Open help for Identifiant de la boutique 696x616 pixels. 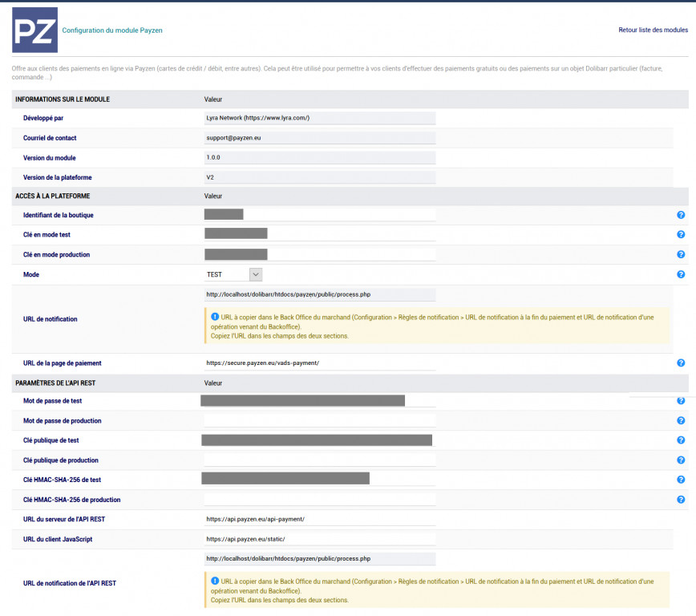681,215
